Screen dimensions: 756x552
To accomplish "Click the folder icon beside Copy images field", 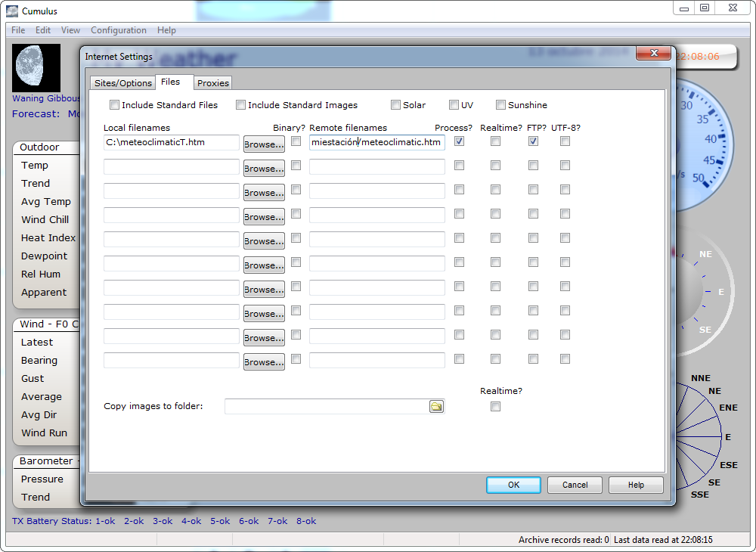I will (436, 407).
